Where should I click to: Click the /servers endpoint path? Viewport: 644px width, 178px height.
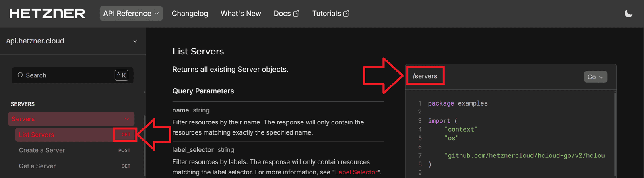click(x=425, y=76)
